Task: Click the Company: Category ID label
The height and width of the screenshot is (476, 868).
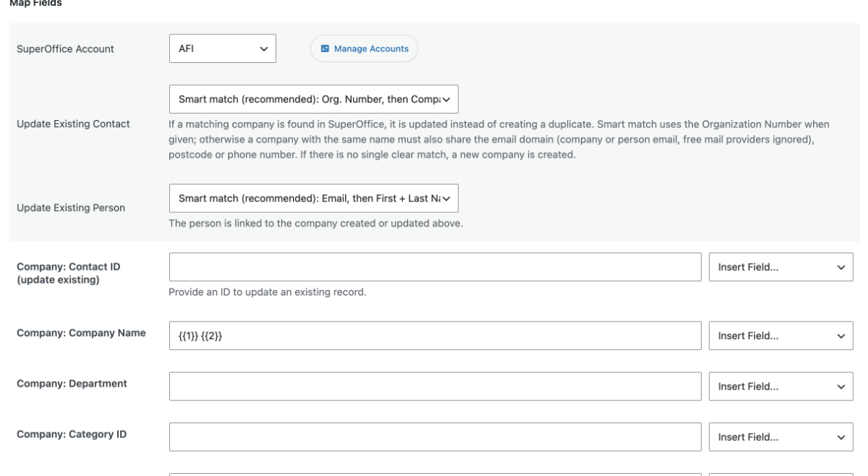Action: [72, 434]
